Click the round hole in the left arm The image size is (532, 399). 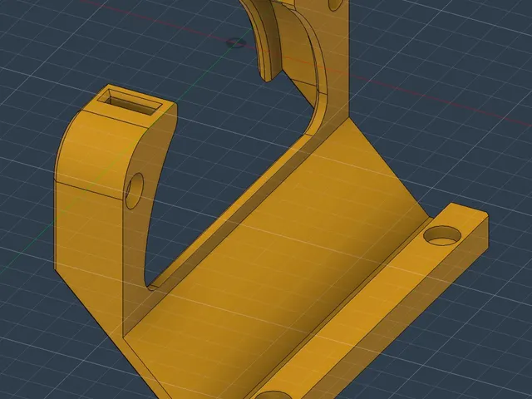coord(135,190)
